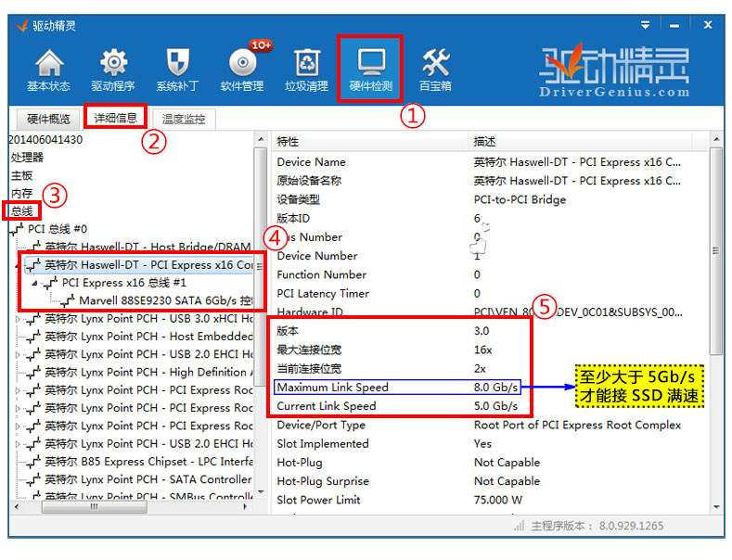Viewport: 732px width, 560px height.
Task: Open the 驱动程序 gear icon
Action: 113,70
